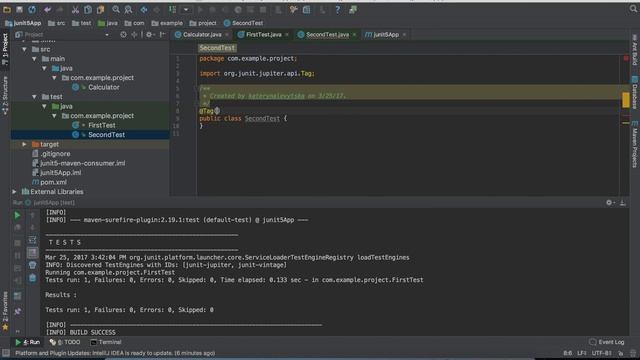Click the Find magnifier icon
Screen dimensions: 640x360
click(x=116, y=9)
